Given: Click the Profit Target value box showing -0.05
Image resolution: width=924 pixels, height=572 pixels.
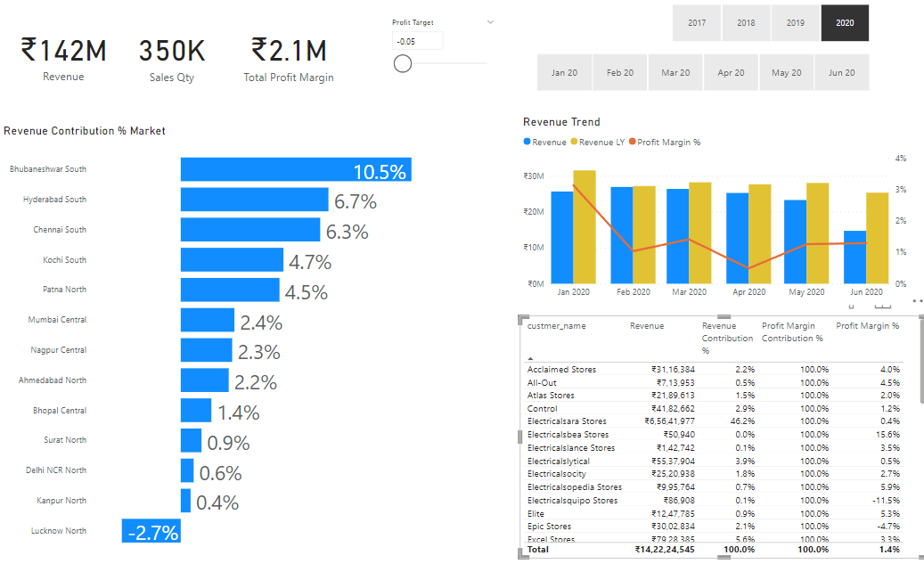Looking at the screenshot, I should [x=417, y=41].
